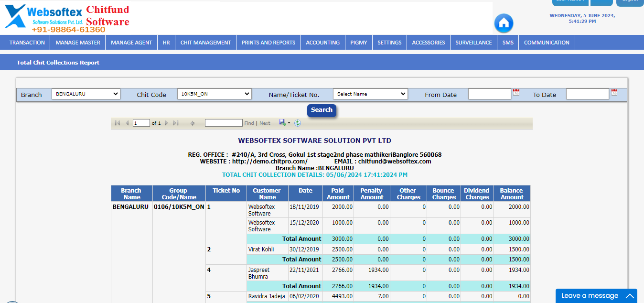Click the Find link in the toolbar

249,123
